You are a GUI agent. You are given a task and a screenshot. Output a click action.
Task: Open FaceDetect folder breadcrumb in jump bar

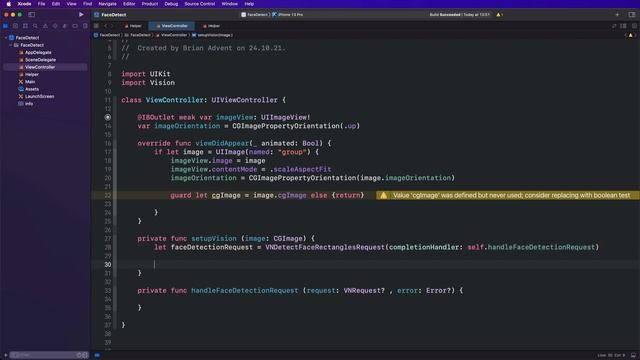click(x=138, y=35)
